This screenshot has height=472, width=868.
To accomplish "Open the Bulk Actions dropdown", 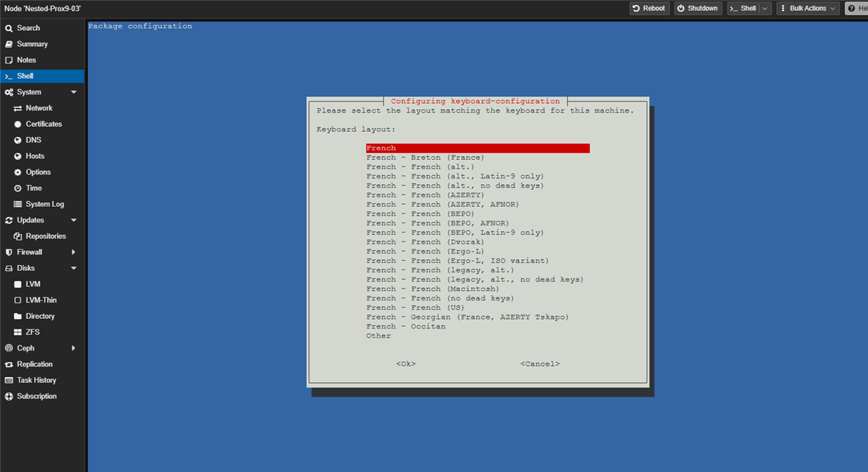I will point(808,9).
